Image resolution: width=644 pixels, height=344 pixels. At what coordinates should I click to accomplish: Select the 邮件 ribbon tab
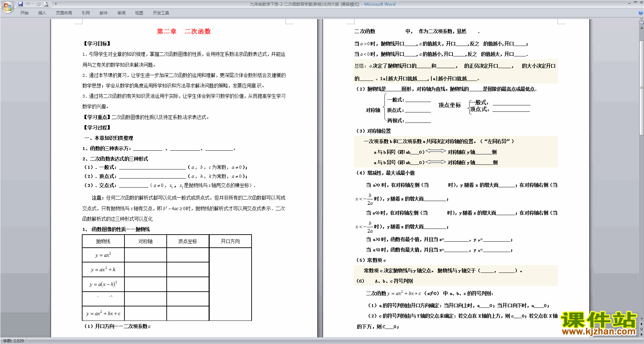pos(104,13)
